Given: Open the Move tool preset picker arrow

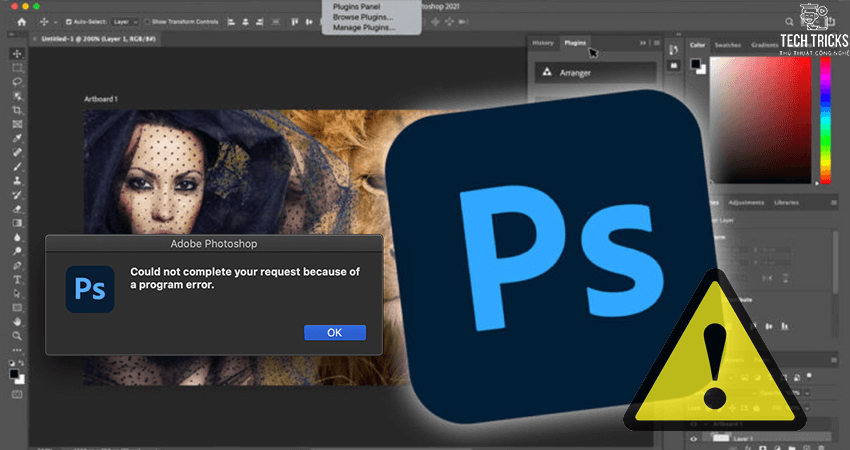Looking at the screenshot, I should pos(56,22).
